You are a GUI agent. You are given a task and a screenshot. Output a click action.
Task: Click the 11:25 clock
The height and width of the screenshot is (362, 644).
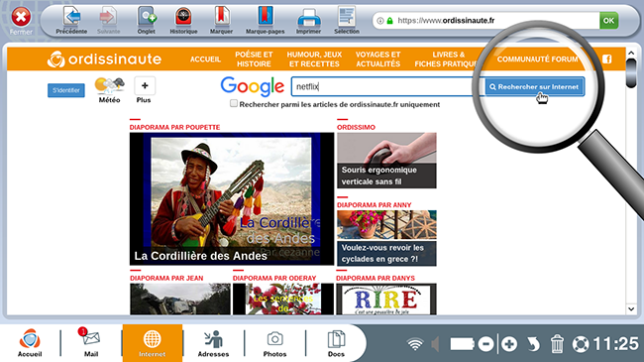615,343
